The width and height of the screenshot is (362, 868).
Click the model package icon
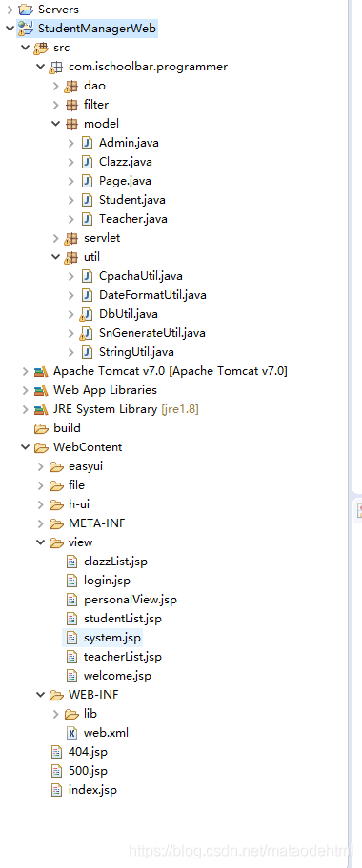click(x=71, y=124)
